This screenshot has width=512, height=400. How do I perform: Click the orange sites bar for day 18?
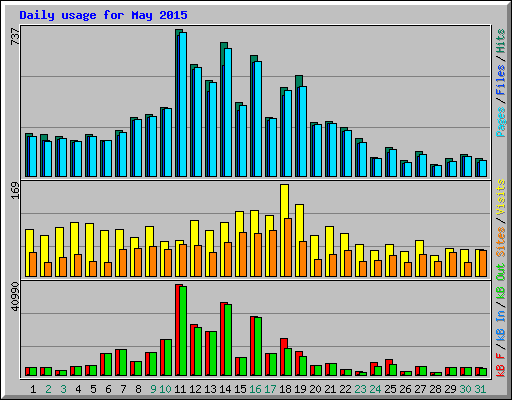click(x=288, y=247)
